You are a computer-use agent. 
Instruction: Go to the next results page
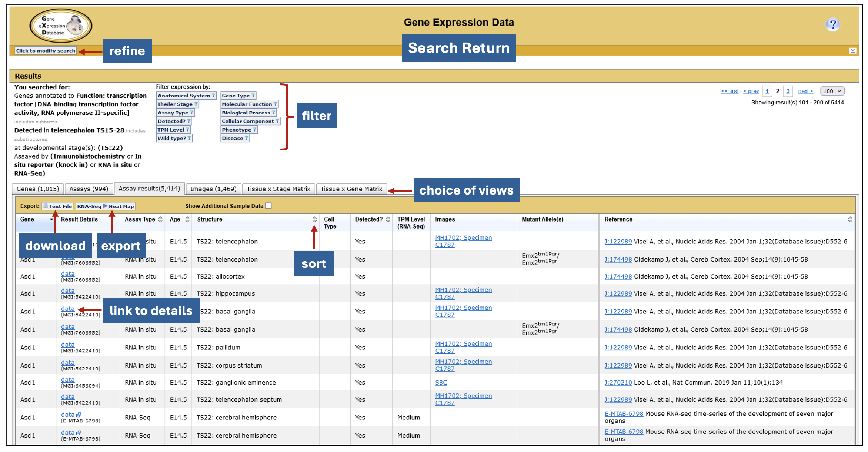805,91
